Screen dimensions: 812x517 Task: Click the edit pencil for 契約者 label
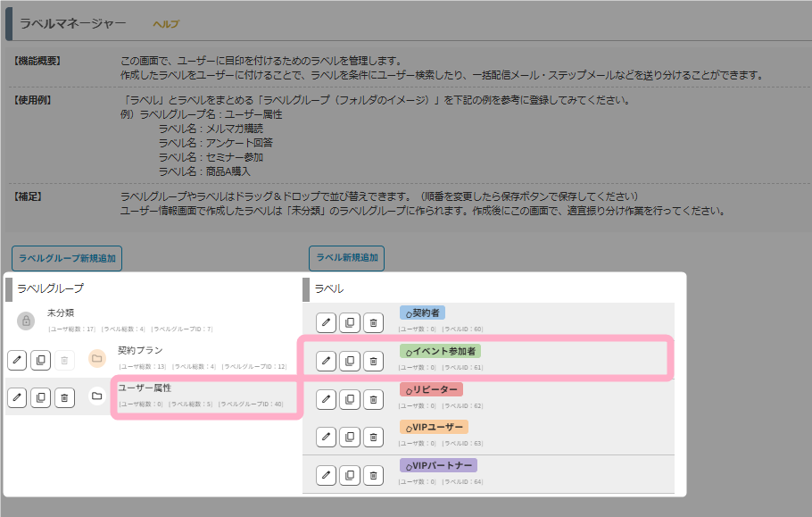(x=327, y=321)
